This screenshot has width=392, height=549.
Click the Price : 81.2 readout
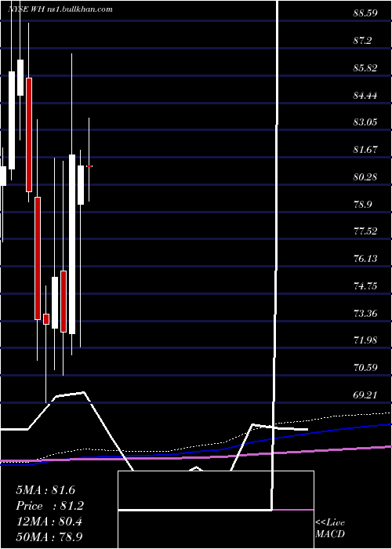click(50, 506)
